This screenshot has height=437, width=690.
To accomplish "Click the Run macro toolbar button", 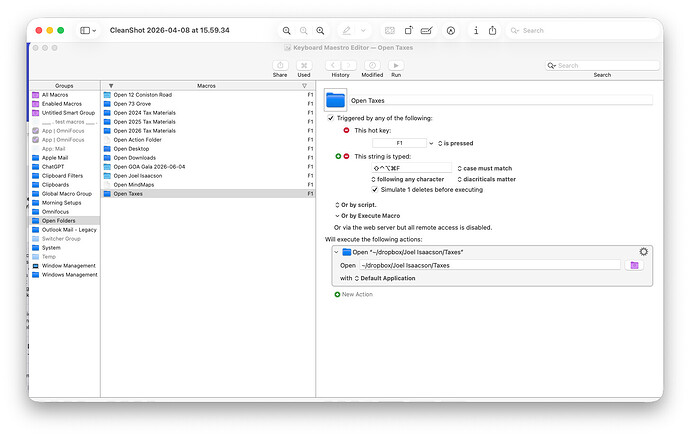I will click(x=396, y=66).
